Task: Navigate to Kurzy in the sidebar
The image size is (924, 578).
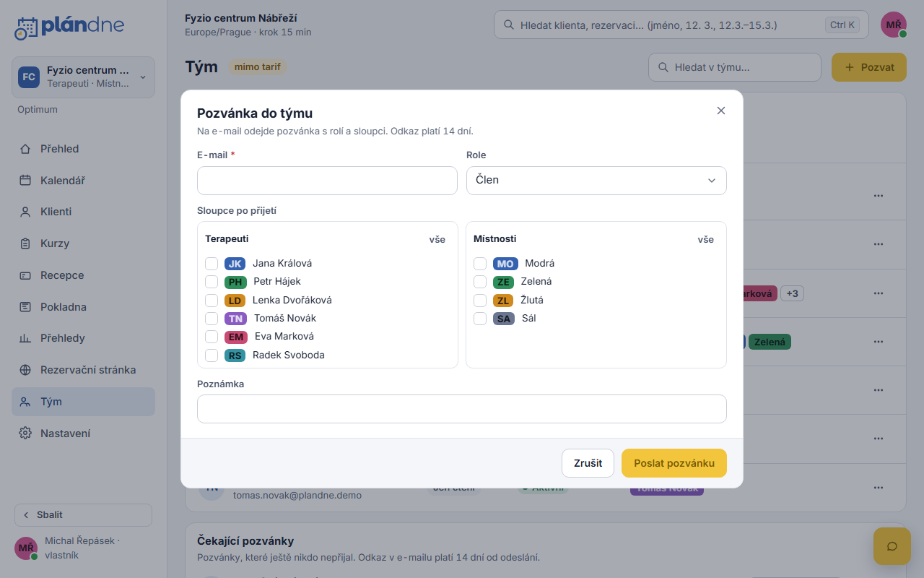Action: click(x=83, y=243)
